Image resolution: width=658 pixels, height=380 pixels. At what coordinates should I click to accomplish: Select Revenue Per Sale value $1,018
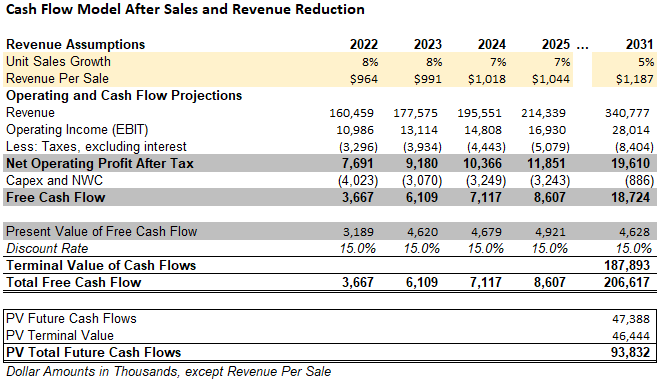click(487, 79)
